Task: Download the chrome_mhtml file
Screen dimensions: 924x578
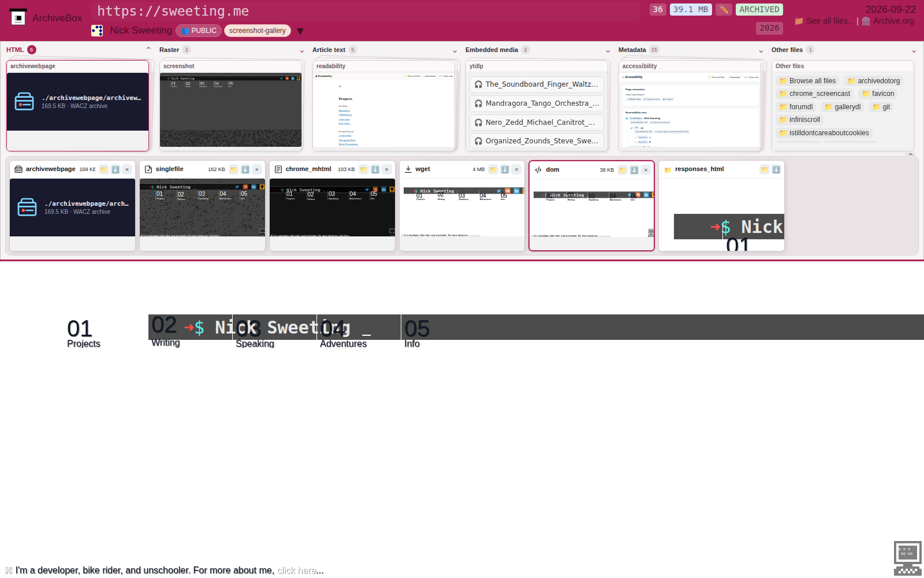Action: (375, 169)
